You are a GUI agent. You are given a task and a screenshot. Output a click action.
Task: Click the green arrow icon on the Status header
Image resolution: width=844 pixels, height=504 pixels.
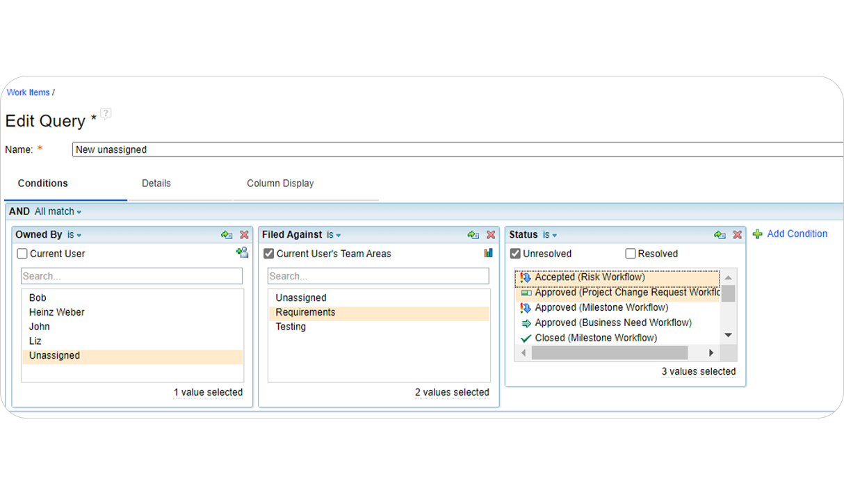point(720,235)
